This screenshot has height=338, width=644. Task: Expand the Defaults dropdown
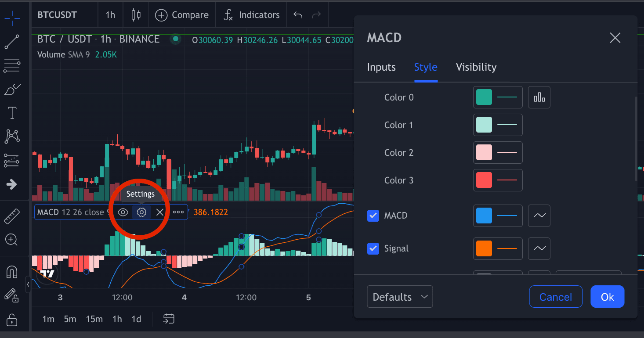click(400, 297)
